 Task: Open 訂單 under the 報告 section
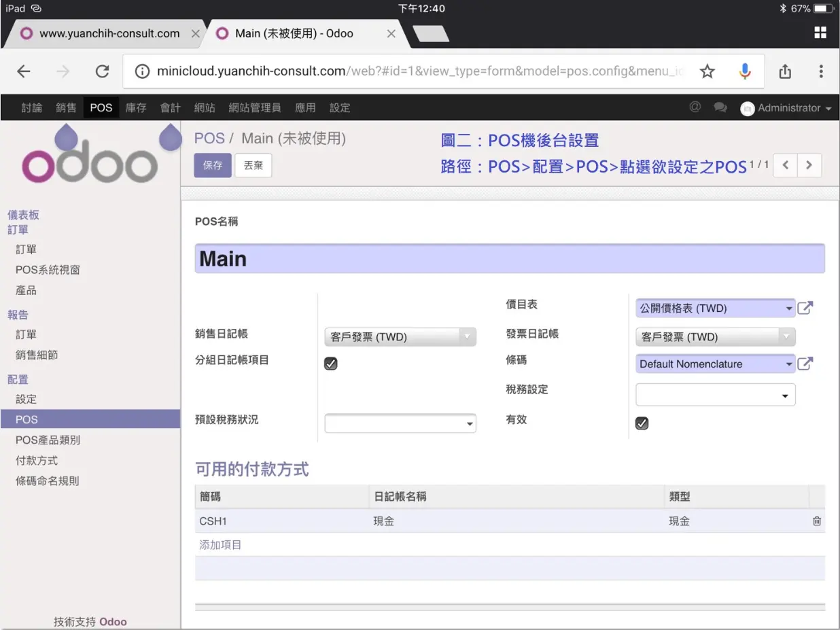click(x=26, y=334)
